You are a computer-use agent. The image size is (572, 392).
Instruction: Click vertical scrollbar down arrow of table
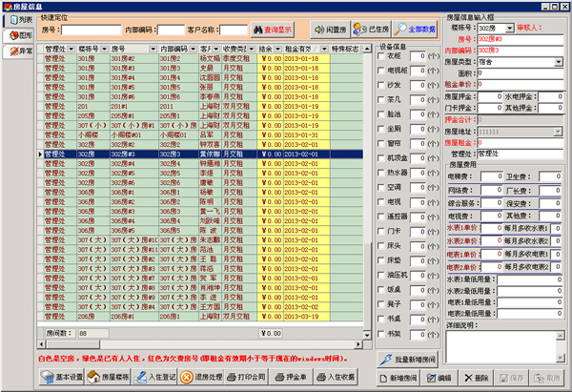pyautogui.click(x=367, y=335)
